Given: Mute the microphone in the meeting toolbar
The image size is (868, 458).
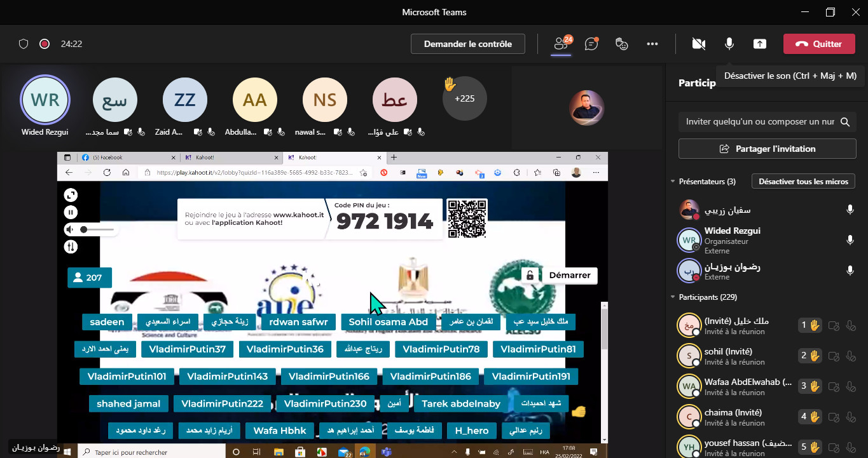Looking at the screenshot, I should pos(729,44).
